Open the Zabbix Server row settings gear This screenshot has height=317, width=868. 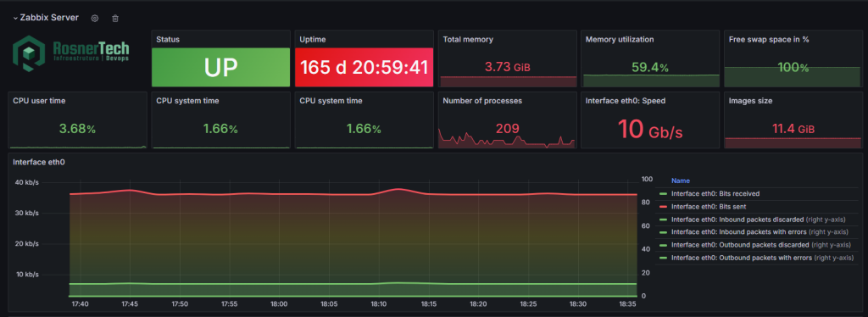click(x=95, y=19)
